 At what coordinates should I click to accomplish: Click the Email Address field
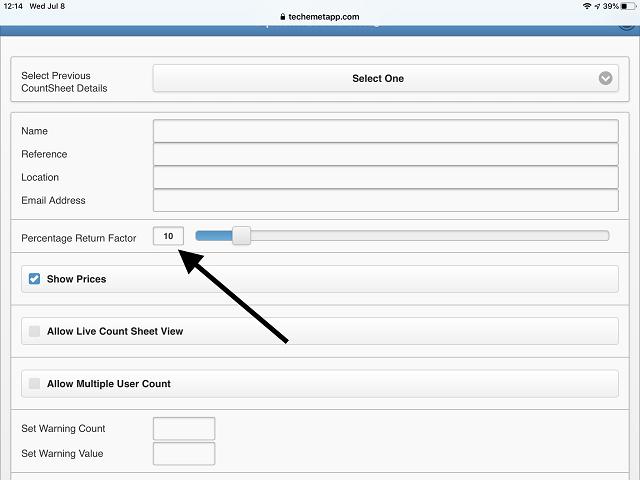tap(385, 200)
